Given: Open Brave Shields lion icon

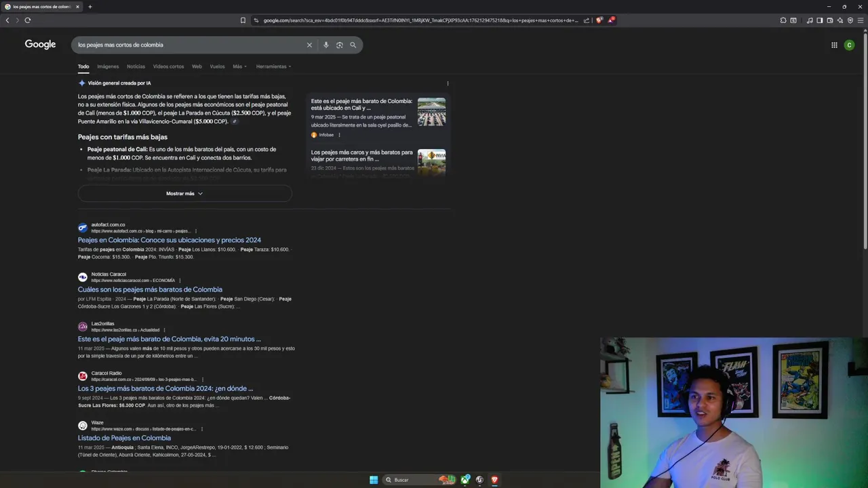Looking at the screenshot, I should click(599, 20).
